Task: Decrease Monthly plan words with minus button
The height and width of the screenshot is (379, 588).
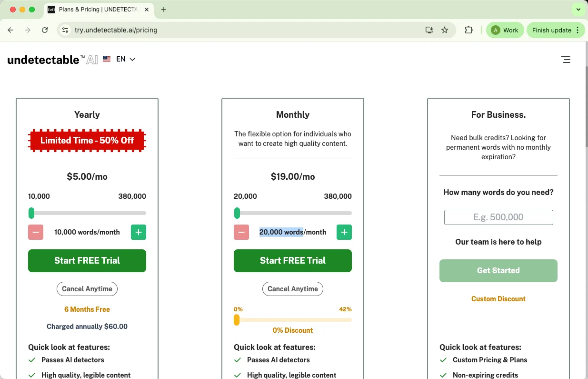Action: pos(241,232)
